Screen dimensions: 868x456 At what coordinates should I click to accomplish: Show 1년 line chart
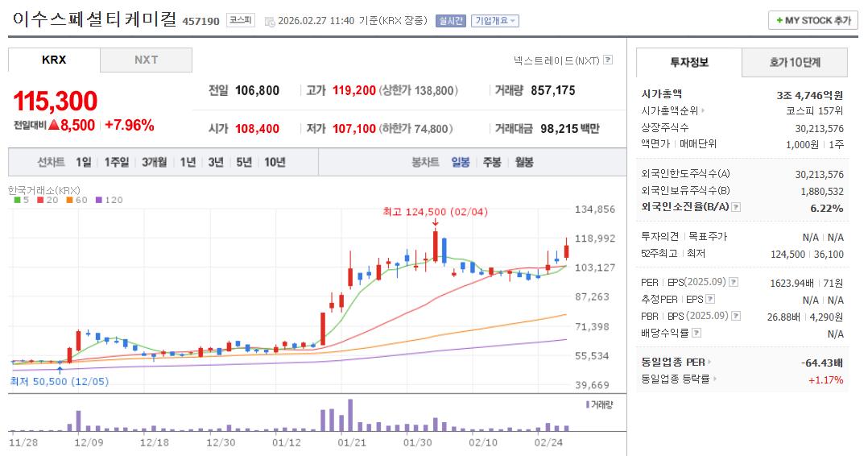188,163
